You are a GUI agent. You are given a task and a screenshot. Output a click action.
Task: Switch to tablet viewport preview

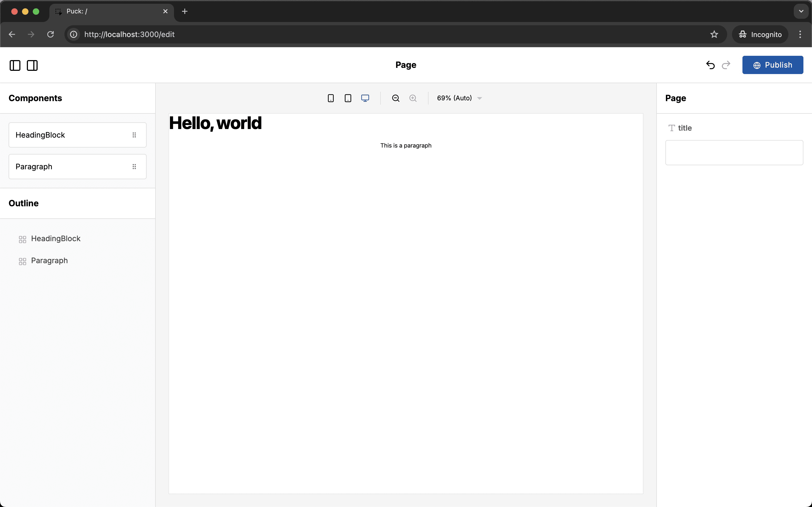coord(348,98)
